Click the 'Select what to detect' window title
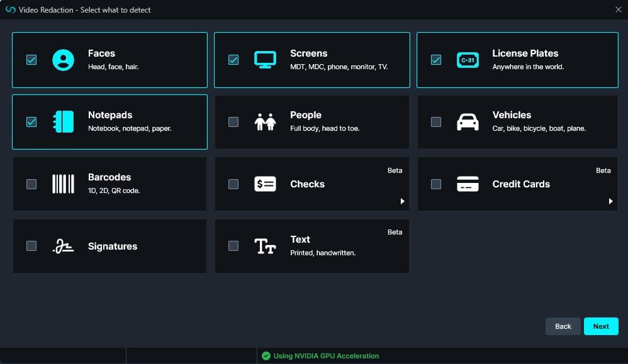Image resolution: width=628 pixels, height=364 pixels. 115,9
